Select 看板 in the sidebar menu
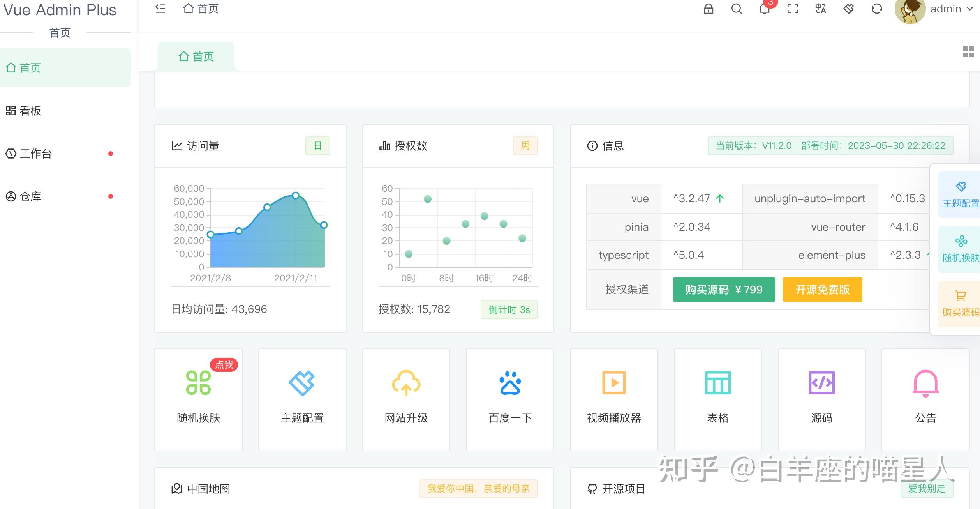 pyautogui.click(x=30, y=111)
